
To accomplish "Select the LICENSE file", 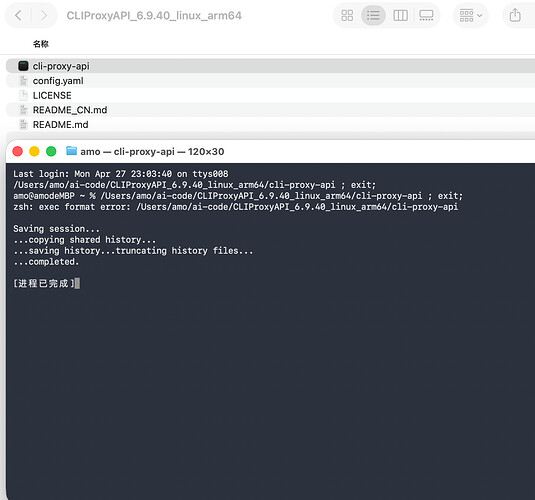I will coord(270,96).
